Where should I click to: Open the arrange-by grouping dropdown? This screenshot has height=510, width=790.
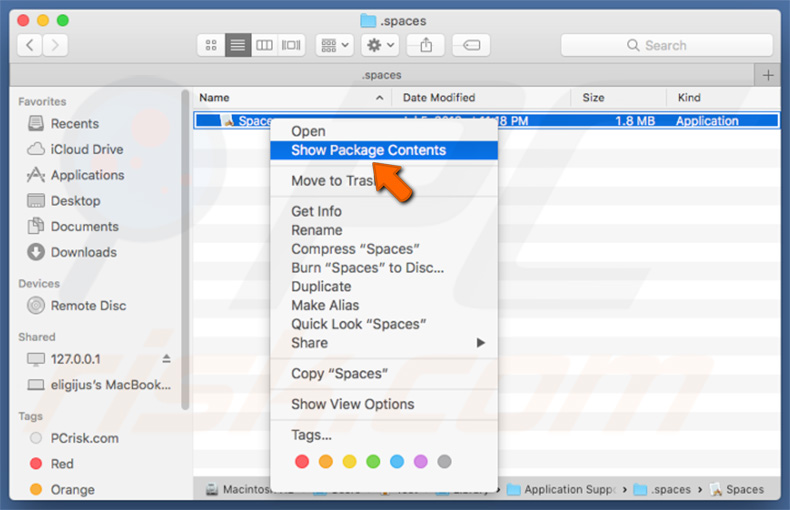pos(334,45)
